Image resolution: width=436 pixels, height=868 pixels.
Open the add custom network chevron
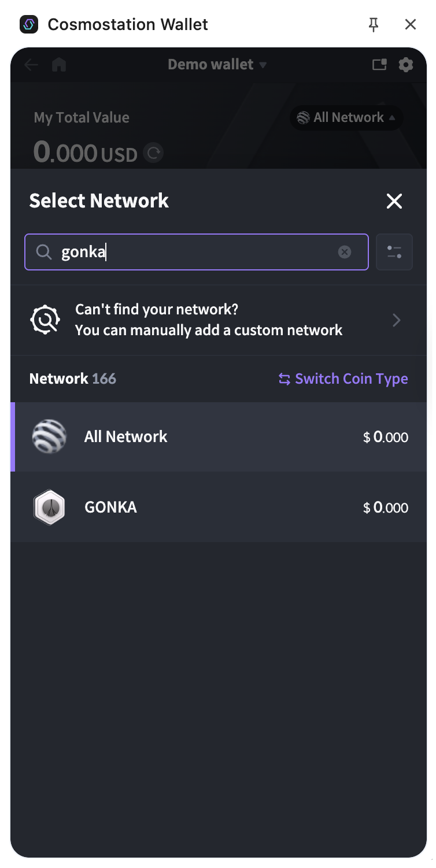click(x=397, y=320)
